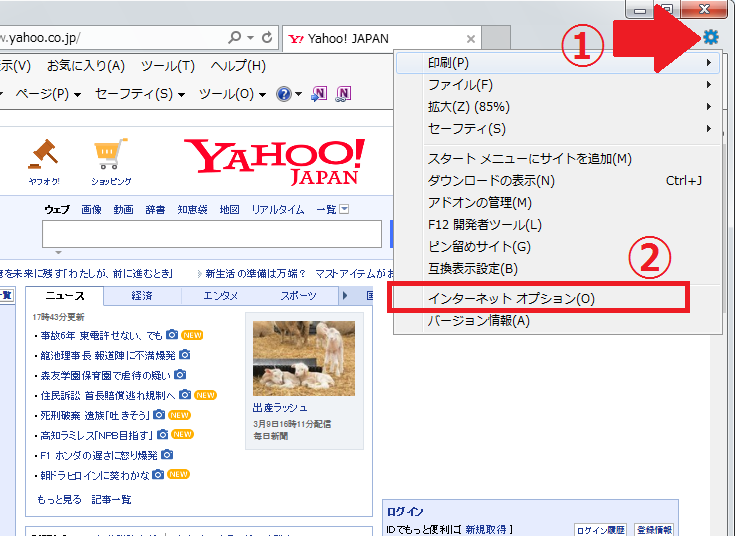Click the 知恵袋 search category link

[x=192, y=210]
